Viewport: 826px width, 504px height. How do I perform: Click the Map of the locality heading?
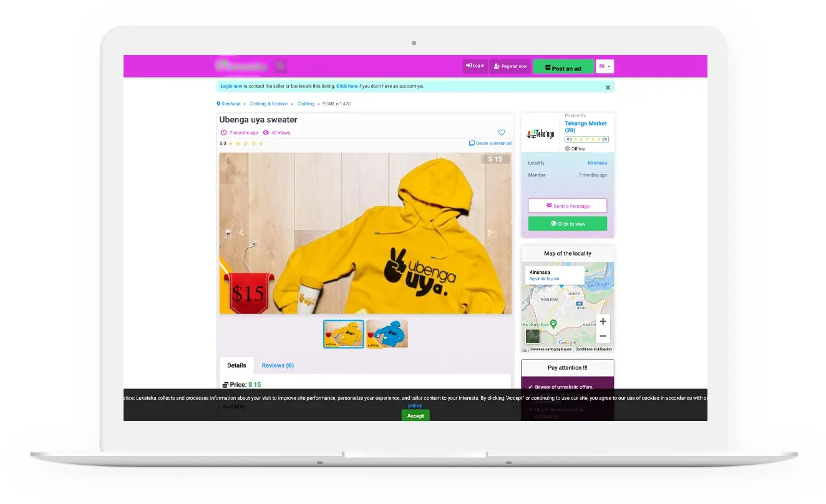click(568, 253)
